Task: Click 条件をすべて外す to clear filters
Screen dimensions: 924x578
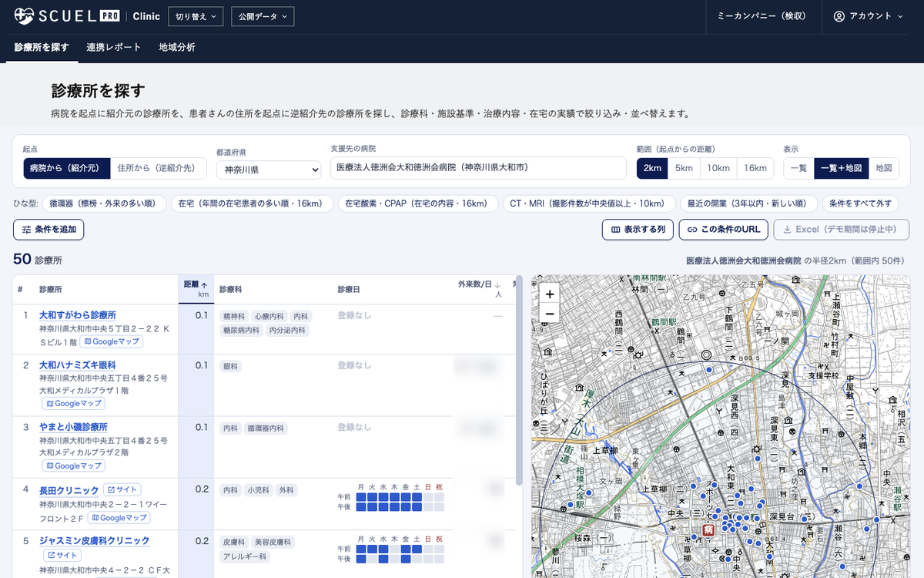Action: [860, 203]
